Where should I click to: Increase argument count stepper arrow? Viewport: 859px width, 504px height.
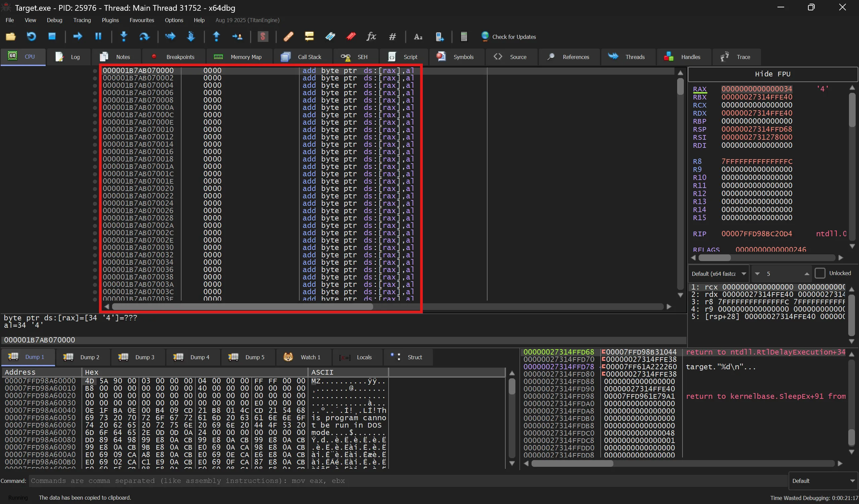pyautogui.click(x=807, y=274)
